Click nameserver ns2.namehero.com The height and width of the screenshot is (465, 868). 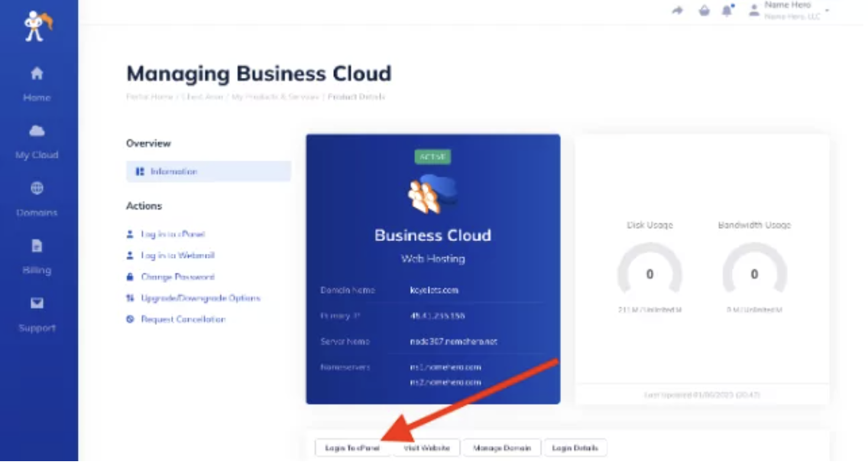(x=445, y=382)
